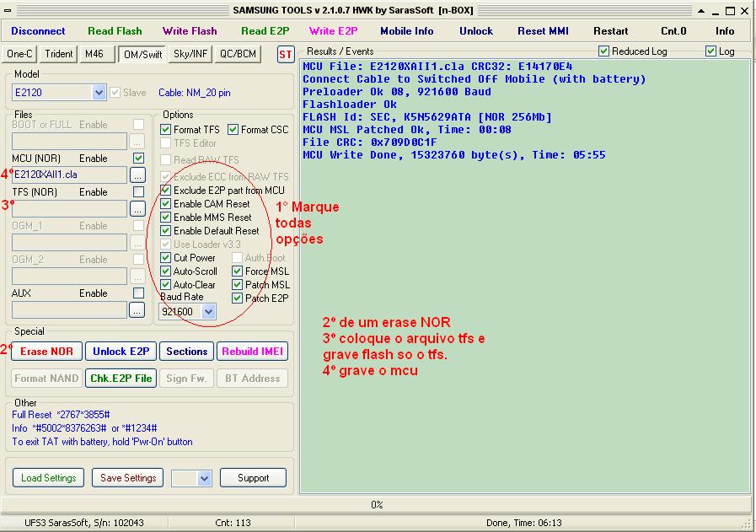Toggle Enable MMS Reset

point(165,218)
